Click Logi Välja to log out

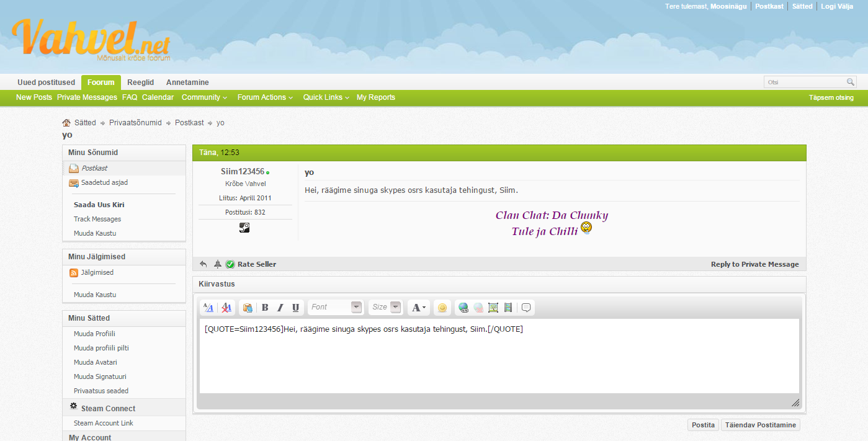pyautogui.click(x=837, y=6)
